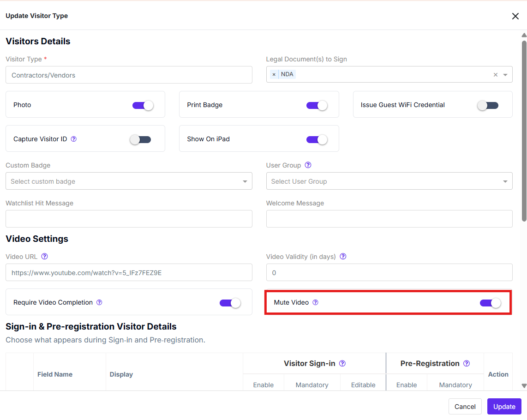The height and width of the screenshot is (420, 527).
Task: Click help icon beside User Group label
Action: pos(308,165)
